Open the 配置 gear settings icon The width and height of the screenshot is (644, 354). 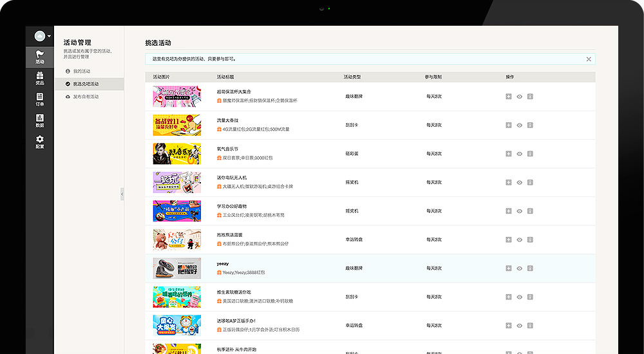click(x=39, y=142)
